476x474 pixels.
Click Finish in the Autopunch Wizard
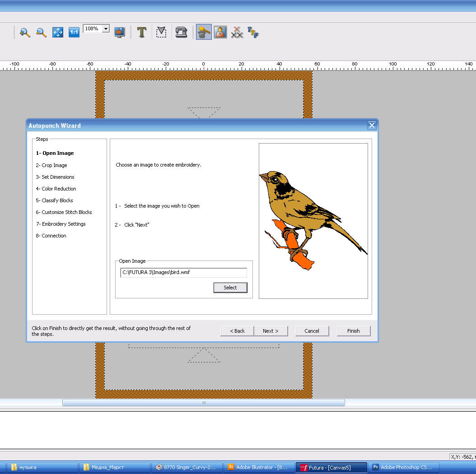click(354, 331)
